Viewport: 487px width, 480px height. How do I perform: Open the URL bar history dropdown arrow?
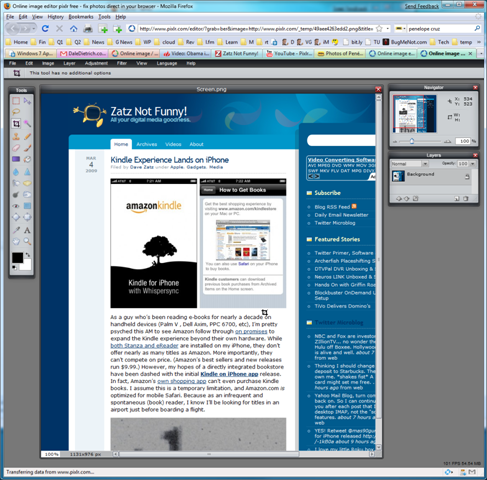pos(387,29)
